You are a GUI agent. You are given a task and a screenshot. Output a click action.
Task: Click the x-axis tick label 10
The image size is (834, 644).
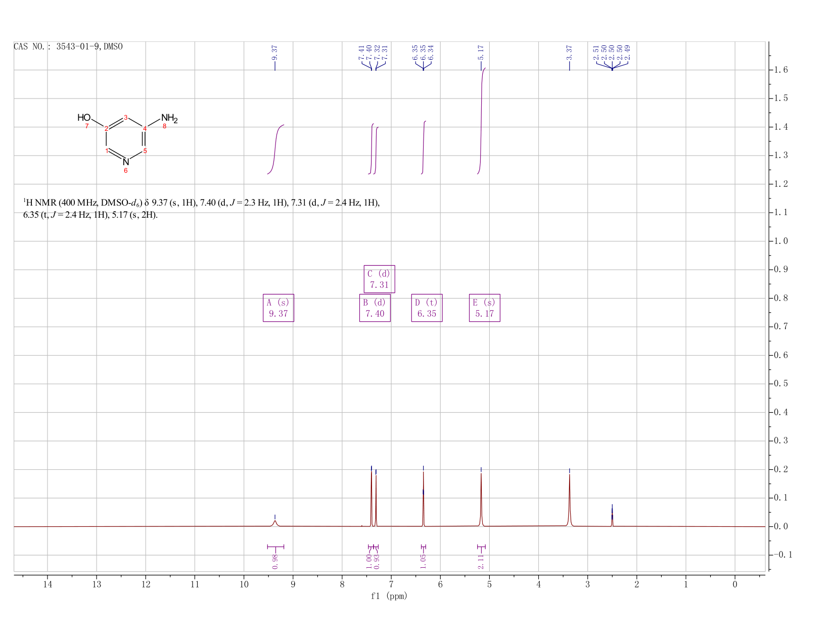pyautogui.click(x=244, y=584)
